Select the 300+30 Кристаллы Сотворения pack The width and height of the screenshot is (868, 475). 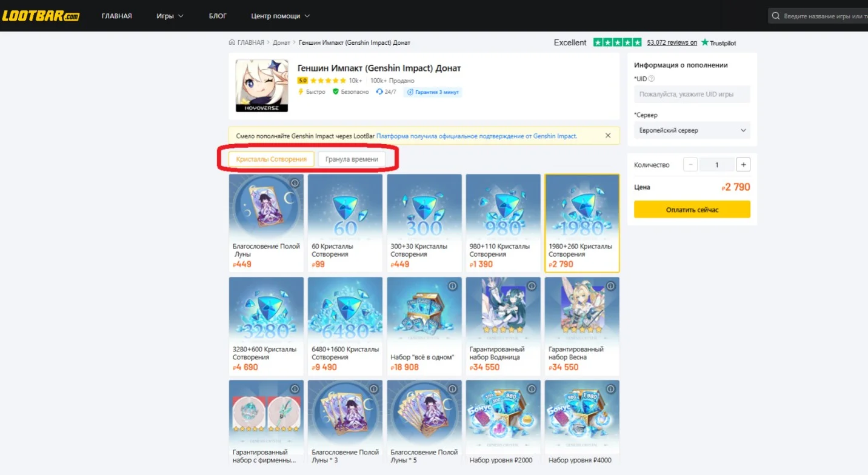(424, 224)
